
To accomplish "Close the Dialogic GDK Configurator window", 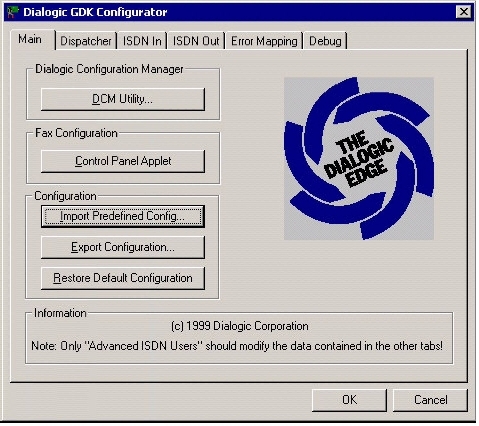I will pos(463,12).
